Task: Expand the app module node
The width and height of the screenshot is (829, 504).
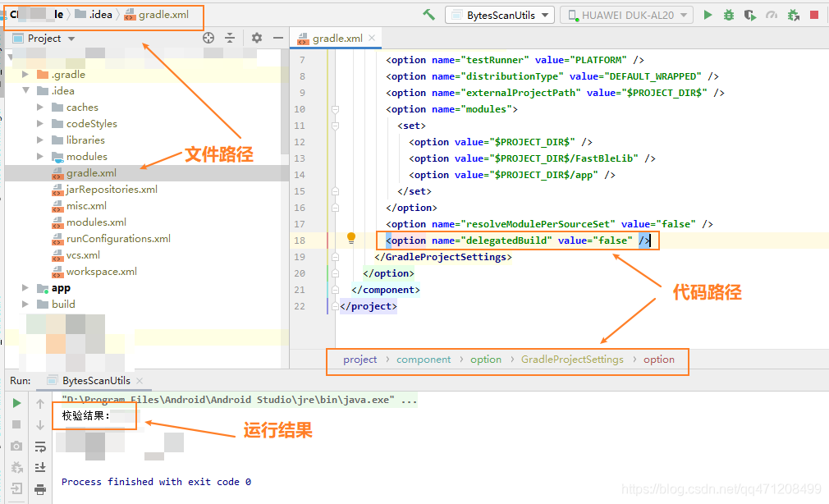Action: pyautogui.click(x=25, y=287)
